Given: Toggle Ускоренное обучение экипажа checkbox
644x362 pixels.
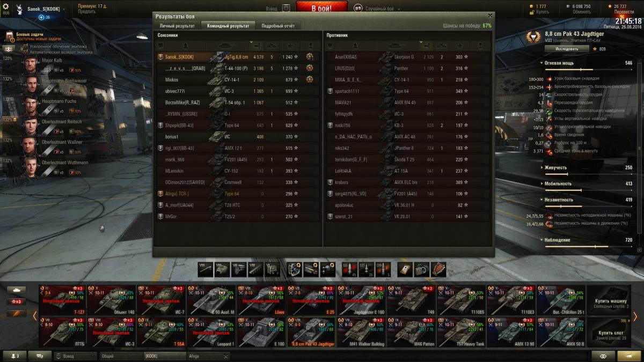Looking at the screenshot, I should coord(26,47).
